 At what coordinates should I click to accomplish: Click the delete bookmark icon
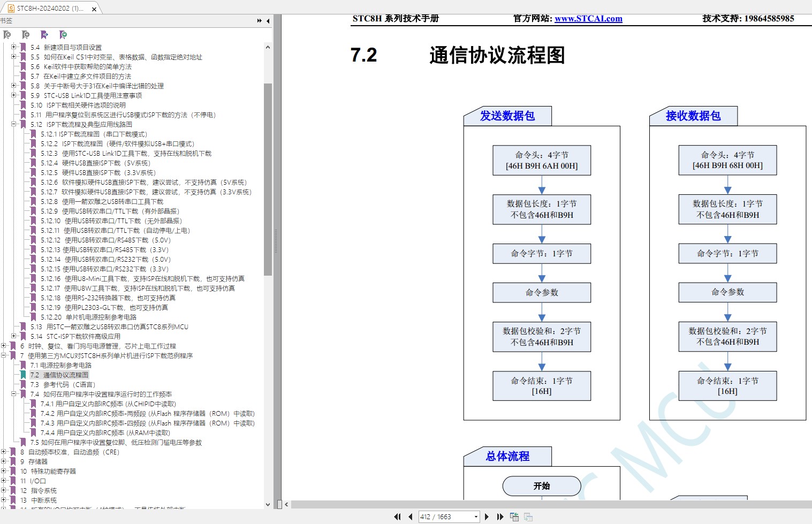[x=7, y=35]
